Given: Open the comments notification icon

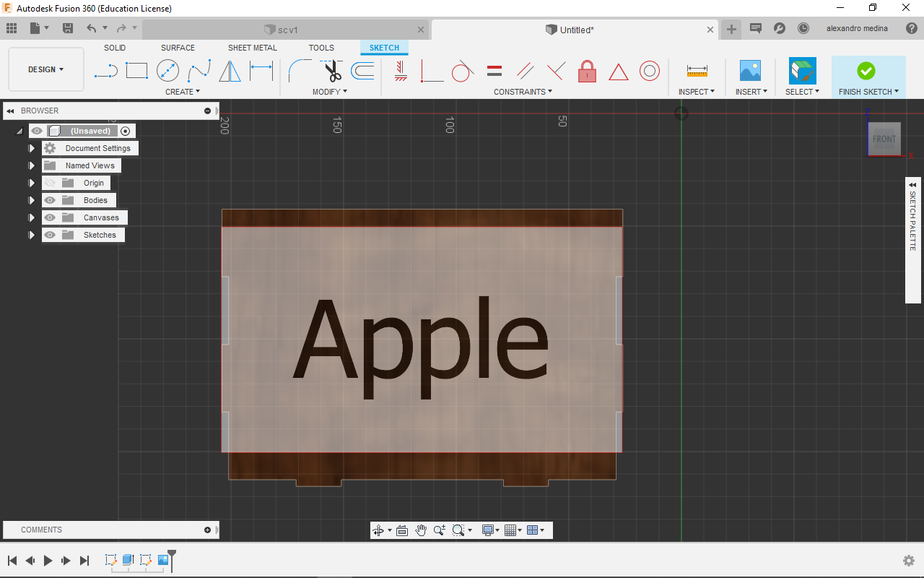Looking at the screenshot, I should click(756, 28).
